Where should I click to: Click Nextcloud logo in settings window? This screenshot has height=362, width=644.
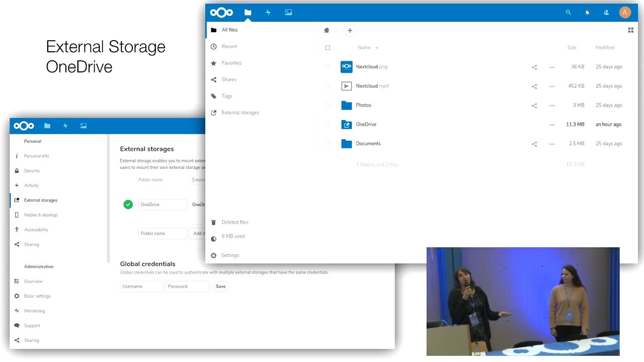click(x=24, y=126)
